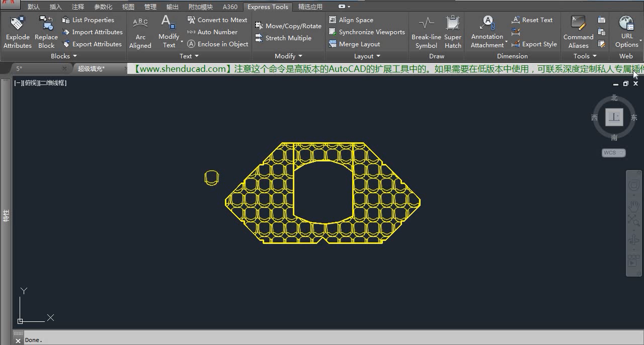Click the unlabeled dimension icon below Reset Text
This screenshot has width=644, height=345.
[x=516, y=32]
